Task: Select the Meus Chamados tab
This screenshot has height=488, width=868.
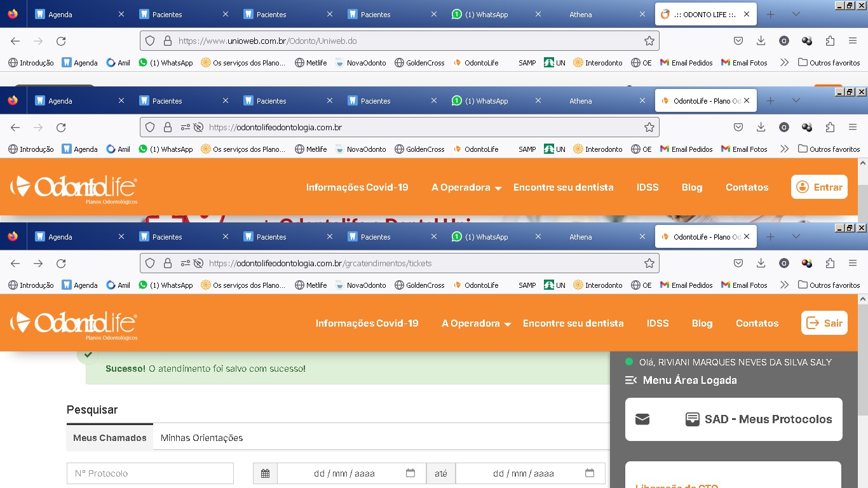Action: point(110,438)
